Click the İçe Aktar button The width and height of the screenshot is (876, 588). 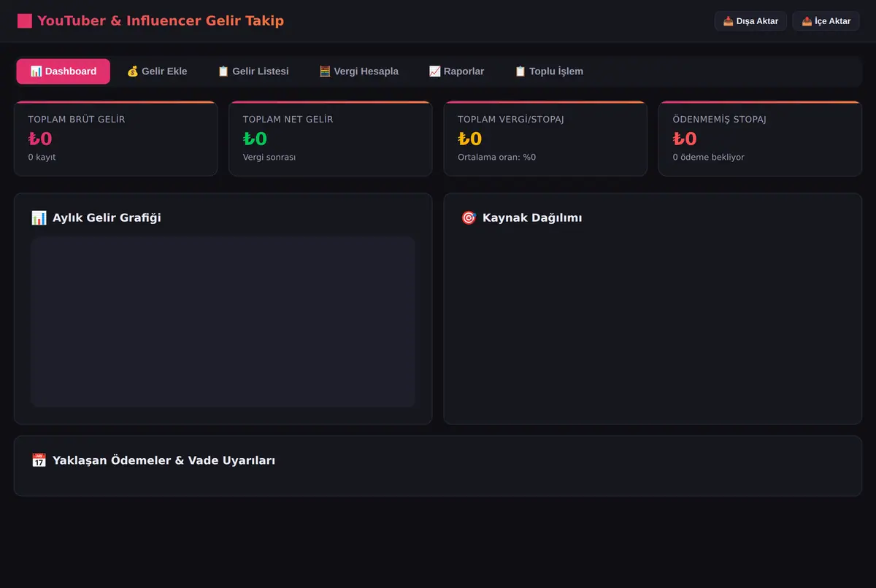coord(826,21)
